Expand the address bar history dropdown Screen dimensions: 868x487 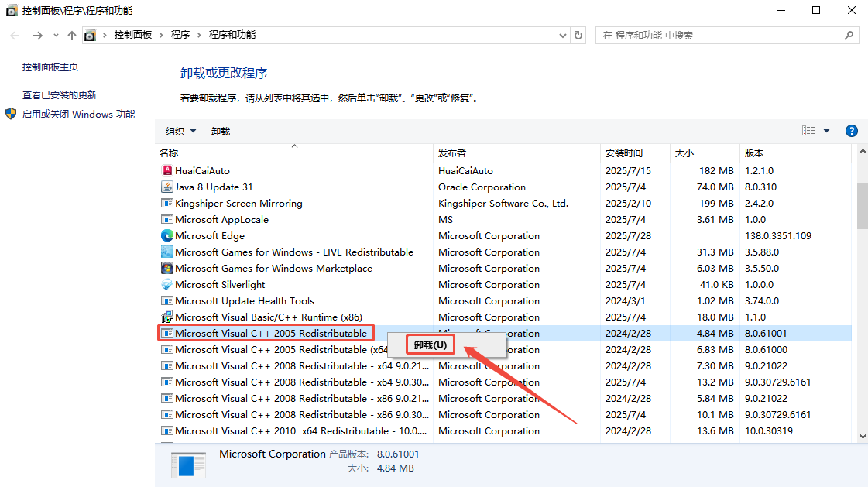point(562,36)
